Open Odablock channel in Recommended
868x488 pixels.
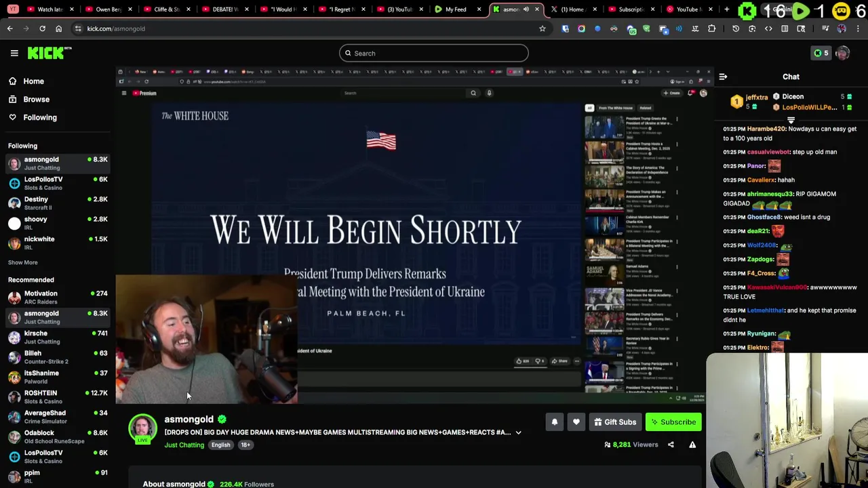57,436
